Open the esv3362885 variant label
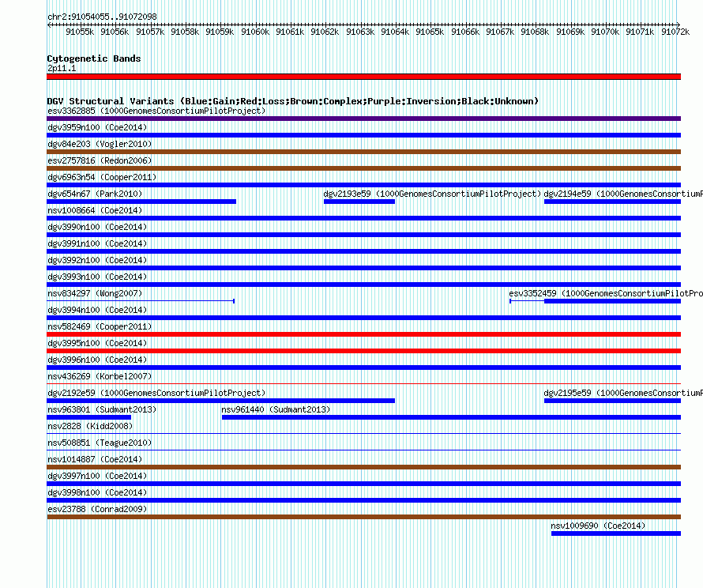 click(156, 111)
